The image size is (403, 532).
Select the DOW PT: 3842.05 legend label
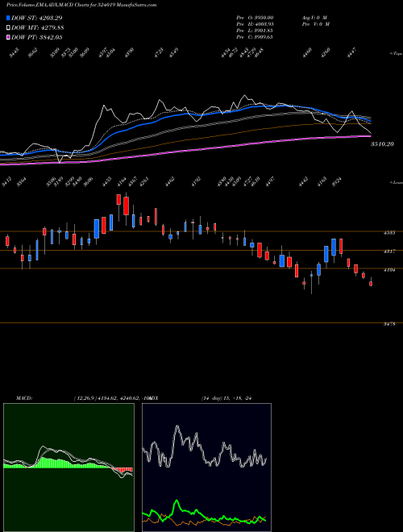(x=36, y=37)
